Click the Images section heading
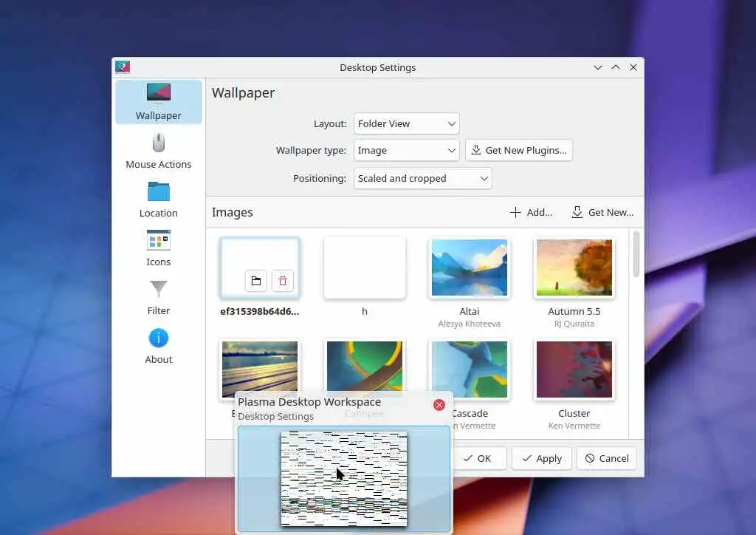The image size is (756, 535). 233,212
